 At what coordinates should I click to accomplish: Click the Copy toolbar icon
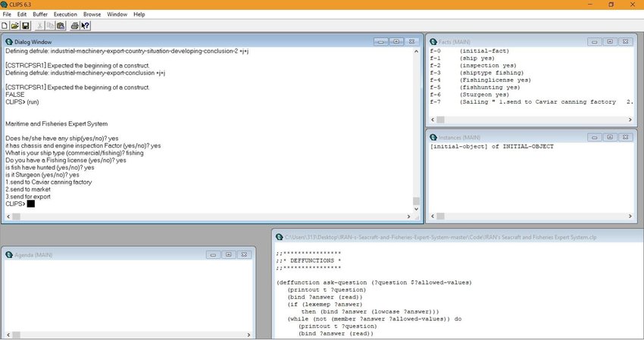(50, 25)
